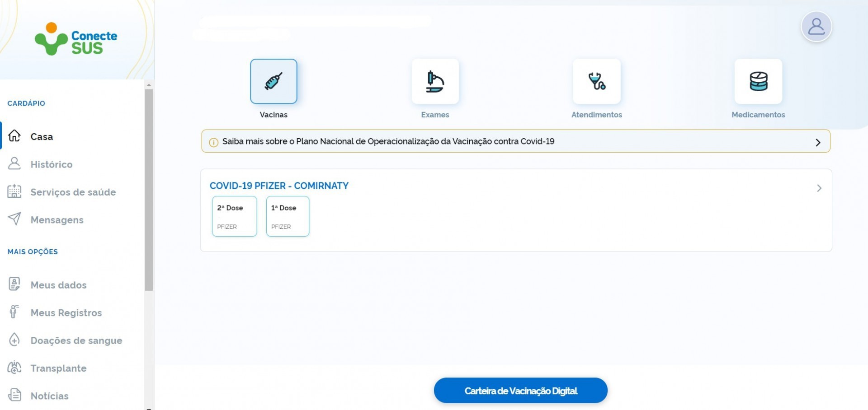Open the Medicamentos pills icon
Screen dimensions: 868x410
(x=758, y=81)
